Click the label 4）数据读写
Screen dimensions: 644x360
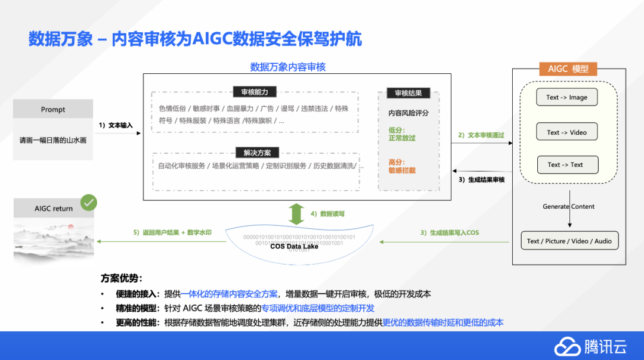click(327, 214)
